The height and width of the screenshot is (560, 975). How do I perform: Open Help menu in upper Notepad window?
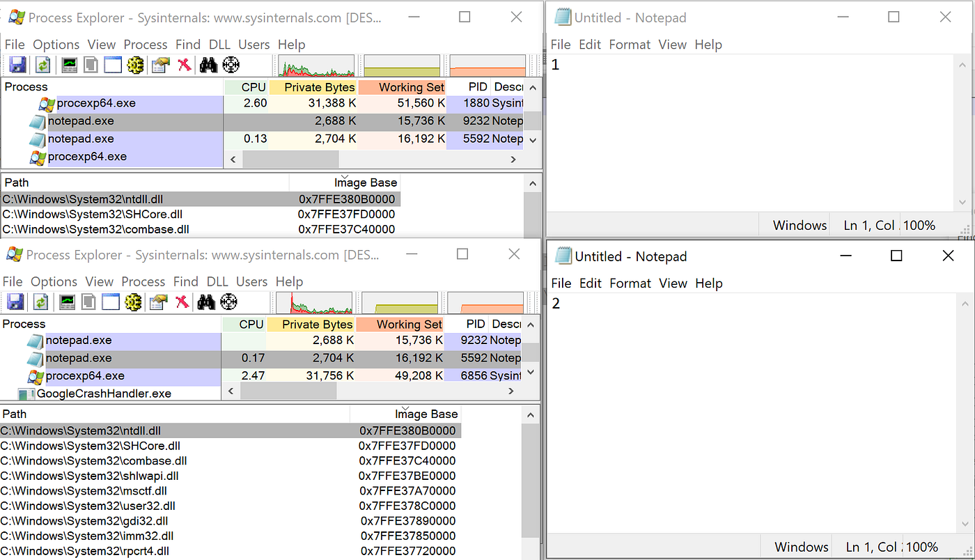coord(708,45)
